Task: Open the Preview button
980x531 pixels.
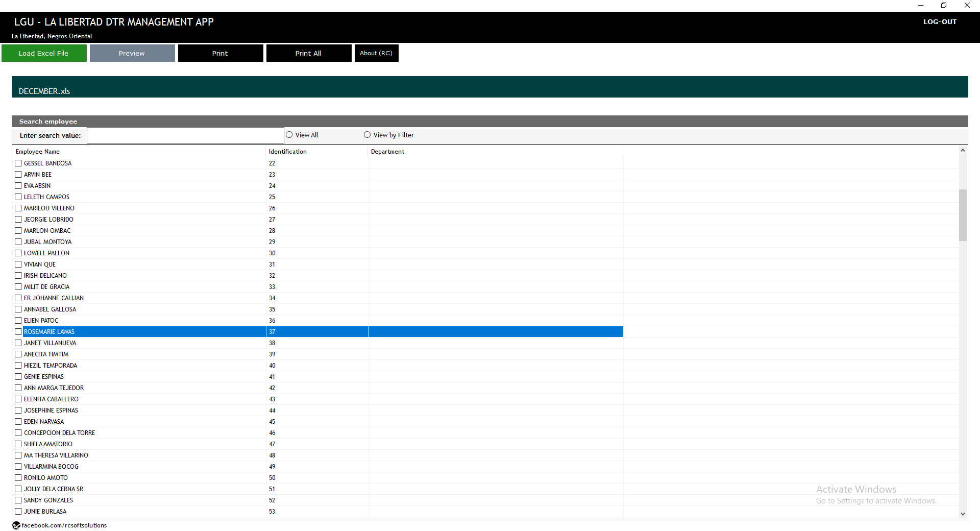Action: pos(132,53)
